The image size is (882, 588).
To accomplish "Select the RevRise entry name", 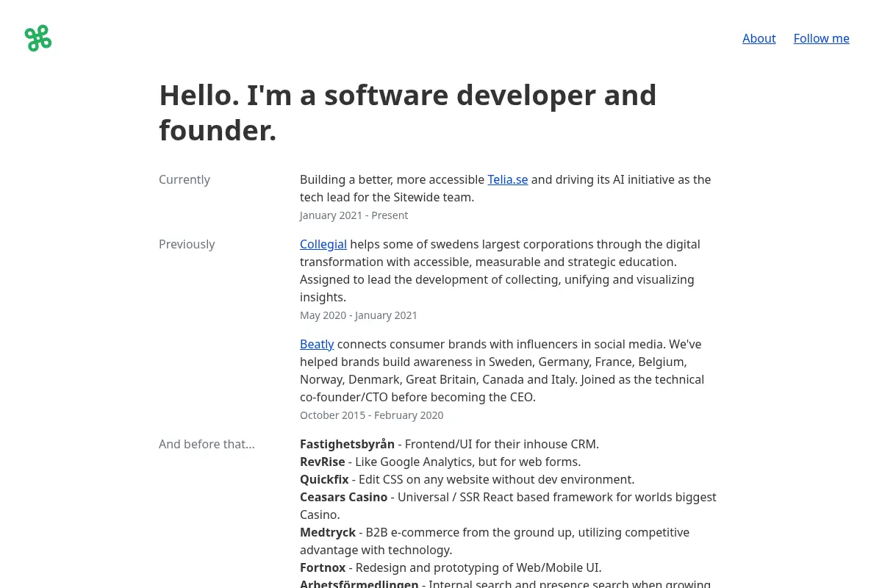I will [322, 462].
